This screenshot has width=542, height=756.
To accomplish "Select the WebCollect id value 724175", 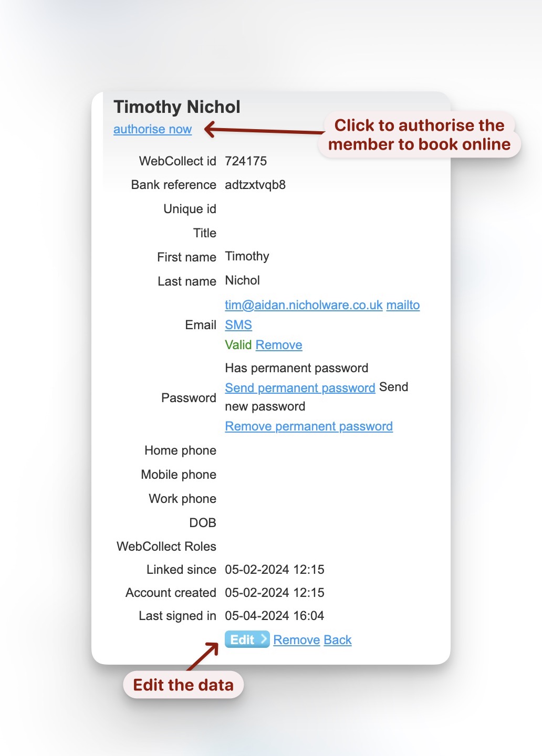I will pos(246,161).
